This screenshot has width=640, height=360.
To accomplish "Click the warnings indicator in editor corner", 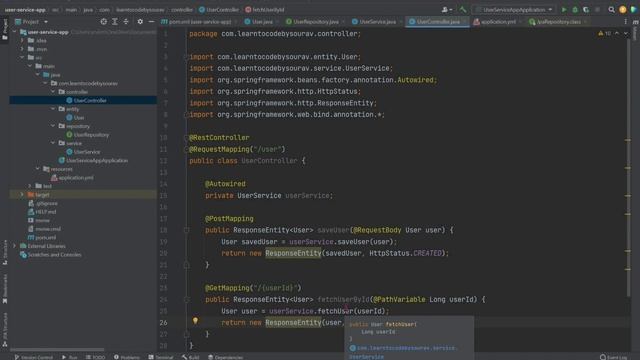I will point(604,33).
